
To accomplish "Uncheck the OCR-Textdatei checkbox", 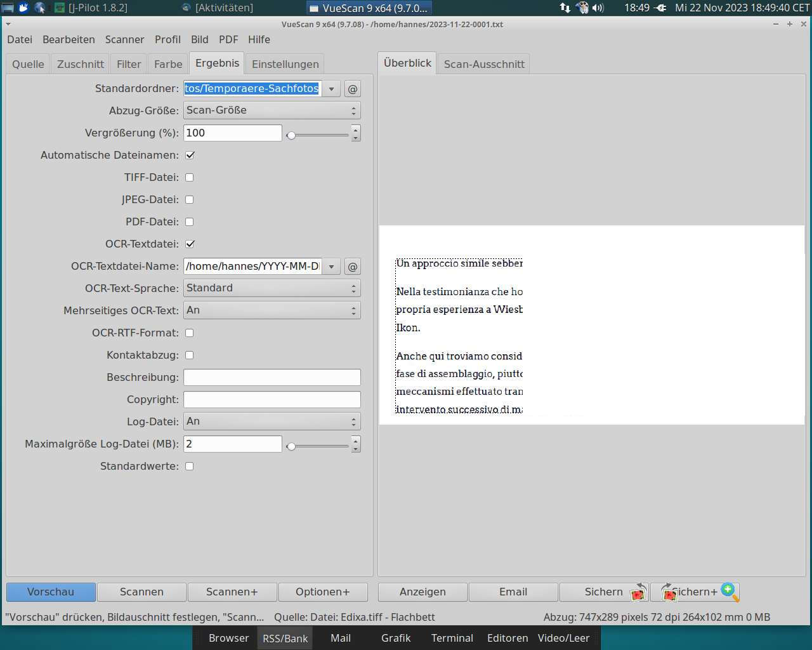I will click(x=189, y=244).
